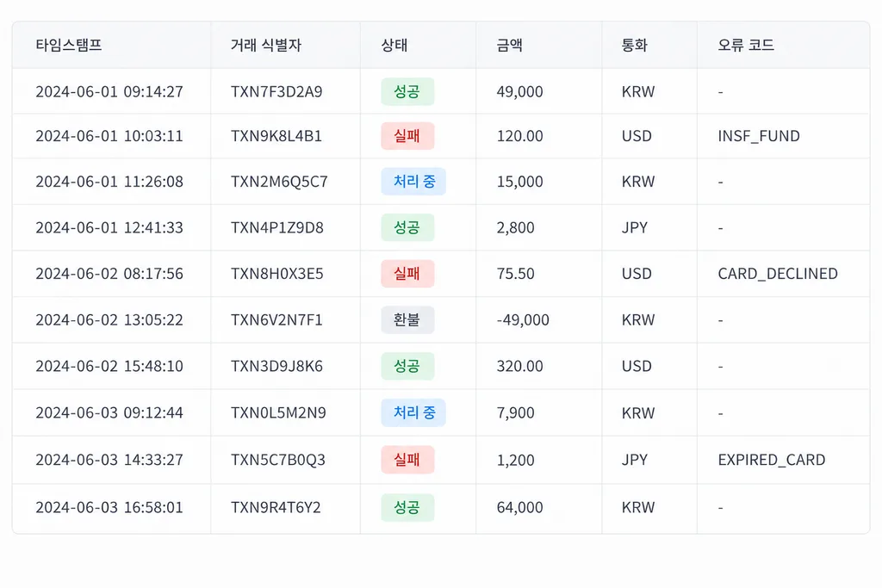Select timestamp 2024-06-03 09:12:44
The image size is (882, 588).
tap(109, 412)
